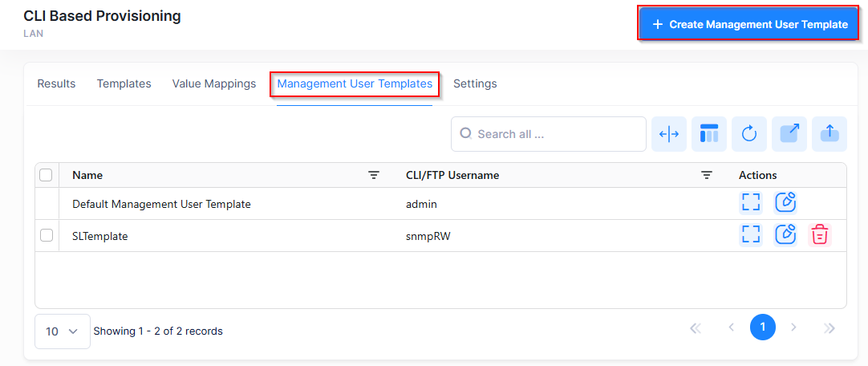Image resolution: width=868 pixels, height=366 pixels.
Task: Open the Name column filter menu
Action: click(x=374, y=175)
